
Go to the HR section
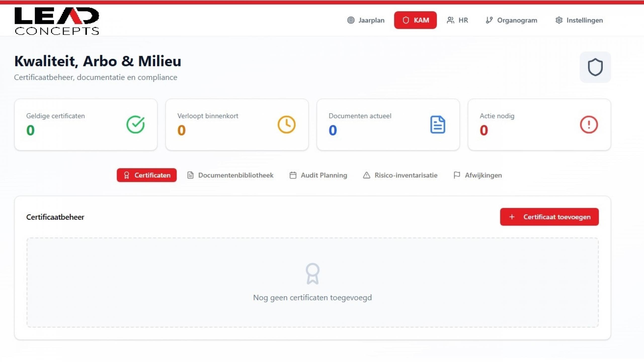click(x=457, y=20)
